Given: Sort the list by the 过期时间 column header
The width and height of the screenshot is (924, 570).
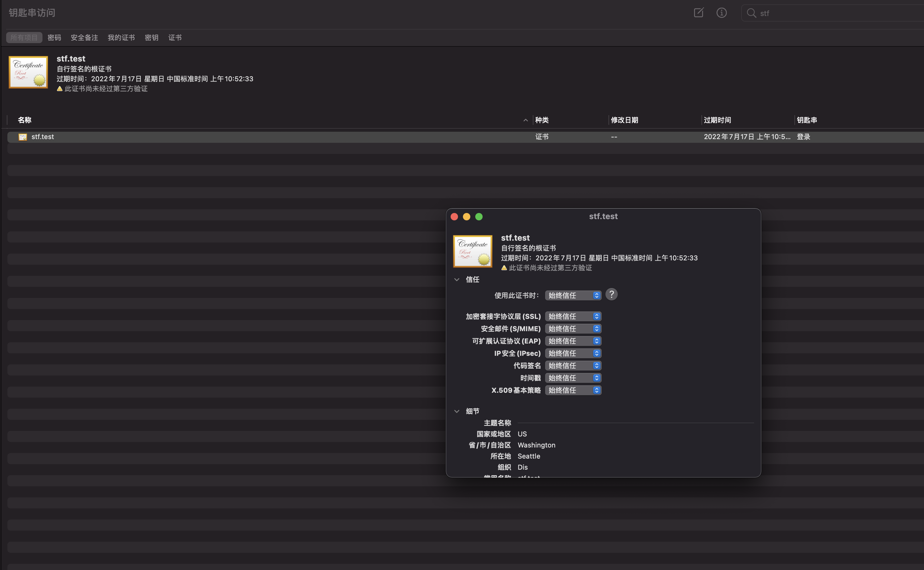Looking at the screenshot, I should [717, 120].
